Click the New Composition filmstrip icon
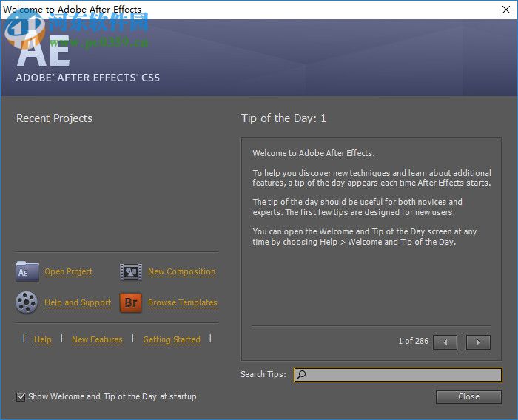This screenshot has height=420, width=518. [x=131, y=272]
